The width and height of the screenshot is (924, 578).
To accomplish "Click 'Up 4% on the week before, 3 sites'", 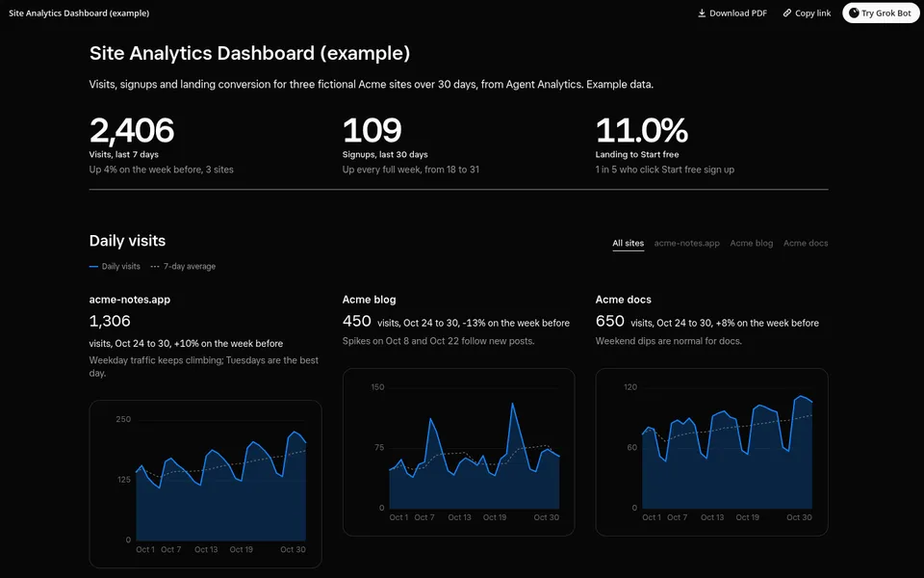I will (162, 170).
